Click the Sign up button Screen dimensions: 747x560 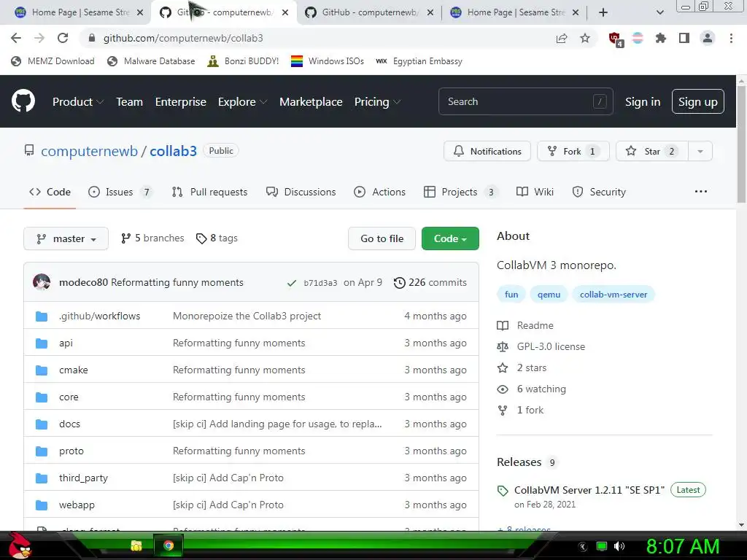pyautogui.click(x=698, y=102)
